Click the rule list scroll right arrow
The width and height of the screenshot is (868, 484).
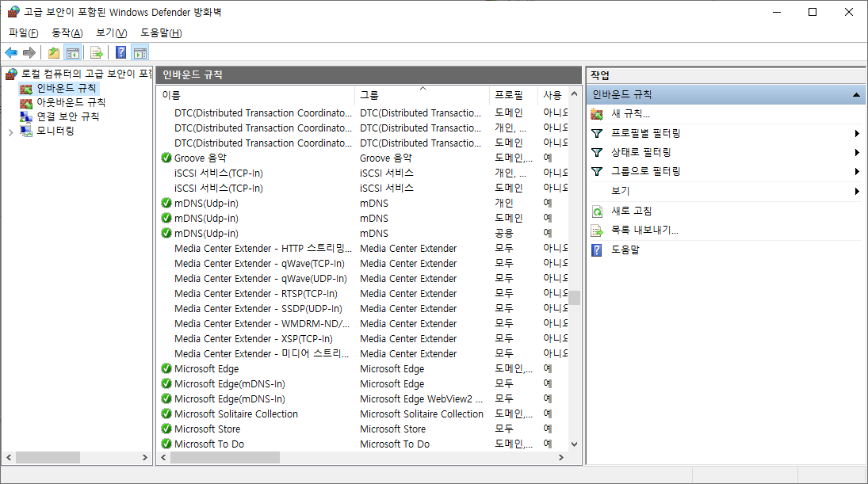[560, 457]
